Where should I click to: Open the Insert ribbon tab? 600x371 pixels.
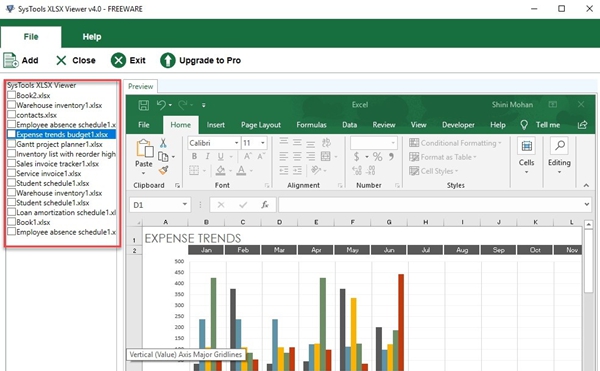point(216,125)
